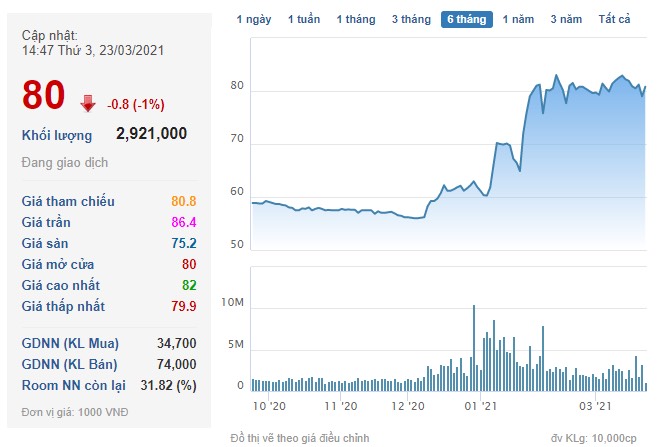Show the 3 tháng chart range

(410, 19)
